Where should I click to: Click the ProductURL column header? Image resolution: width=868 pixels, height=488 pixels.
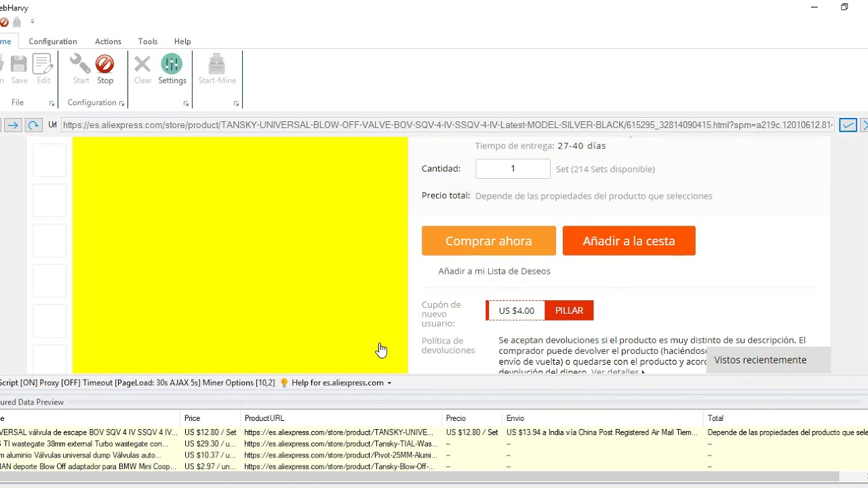point(342,418)
